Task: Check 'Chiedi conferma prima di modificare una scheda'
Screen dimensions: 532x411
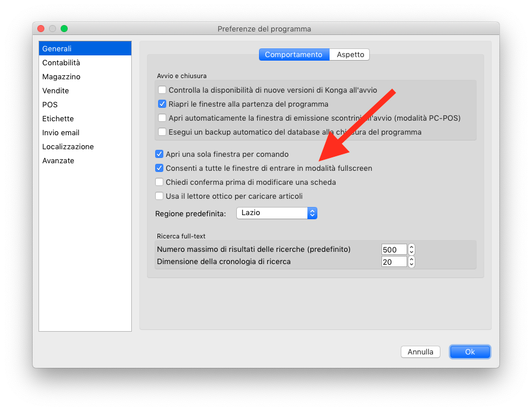Action: (x=159, y=182)
